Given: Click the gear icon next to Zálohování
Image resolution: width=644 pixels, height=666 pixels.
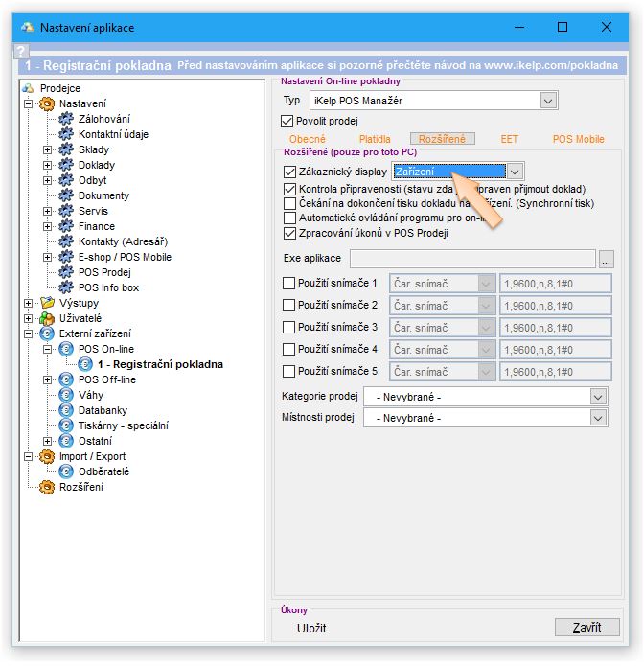Looking at the screenshot, I should [66, 119].
